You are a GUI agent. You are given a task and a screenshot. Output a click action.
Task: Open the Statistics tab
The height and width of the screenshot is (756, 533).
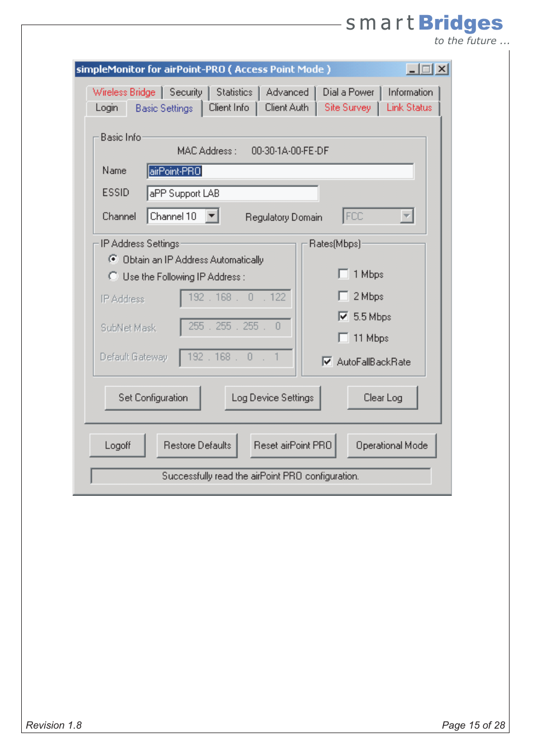pos(234,92)
